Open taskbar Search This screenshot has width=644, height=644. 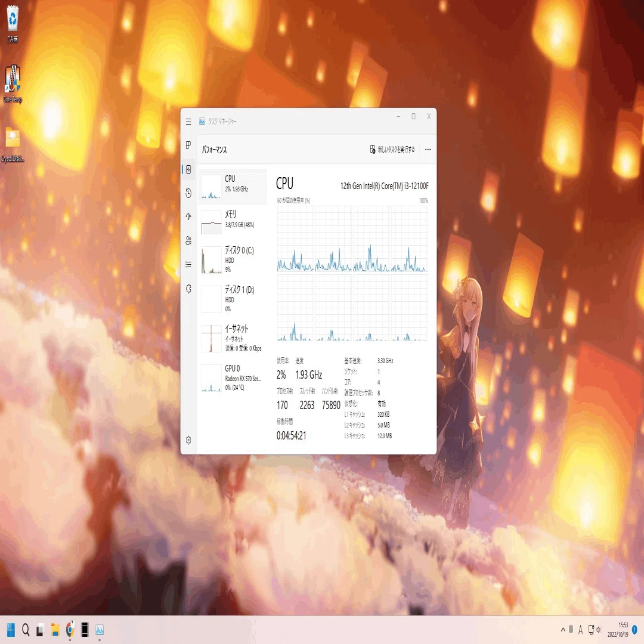point(26,630)
